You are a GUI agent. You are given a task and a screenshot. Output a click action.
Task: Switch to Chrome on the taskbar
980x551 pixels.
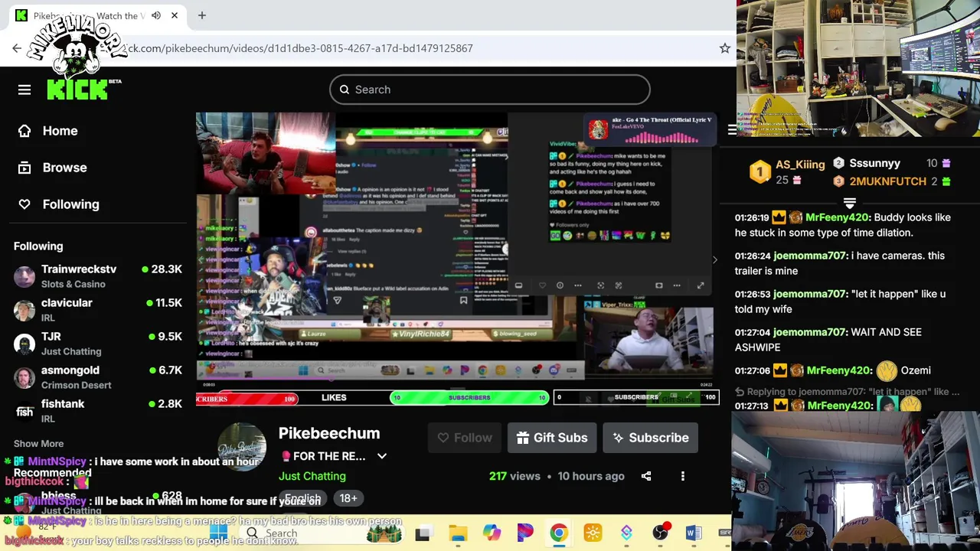pyautogui.click(x=559, y=533)
